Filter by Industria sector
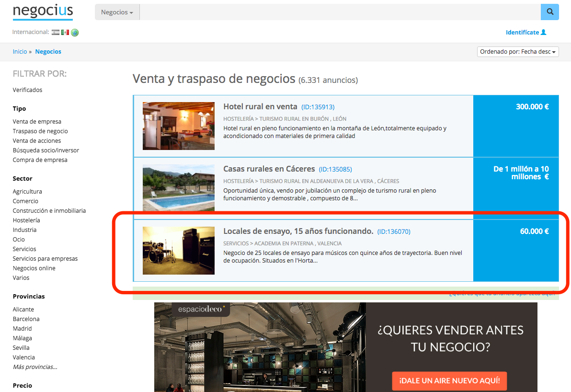This screenshot has width=571, height=392. (24, 230)
